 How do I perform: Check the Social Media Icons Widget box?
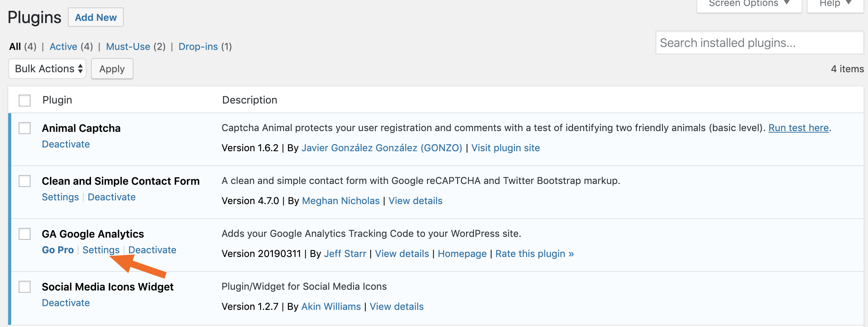pyautogui.click(x=25, y=287)
